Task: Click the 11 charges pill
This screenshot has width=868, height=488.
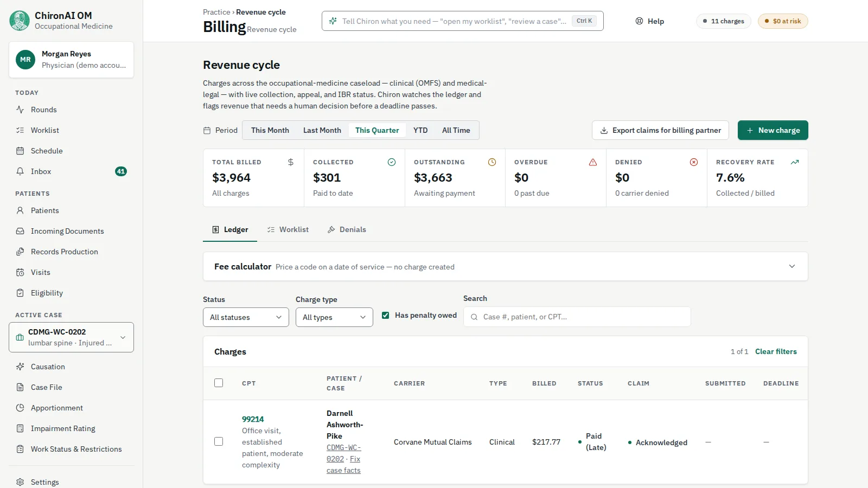Action: [x=724, y=21]
